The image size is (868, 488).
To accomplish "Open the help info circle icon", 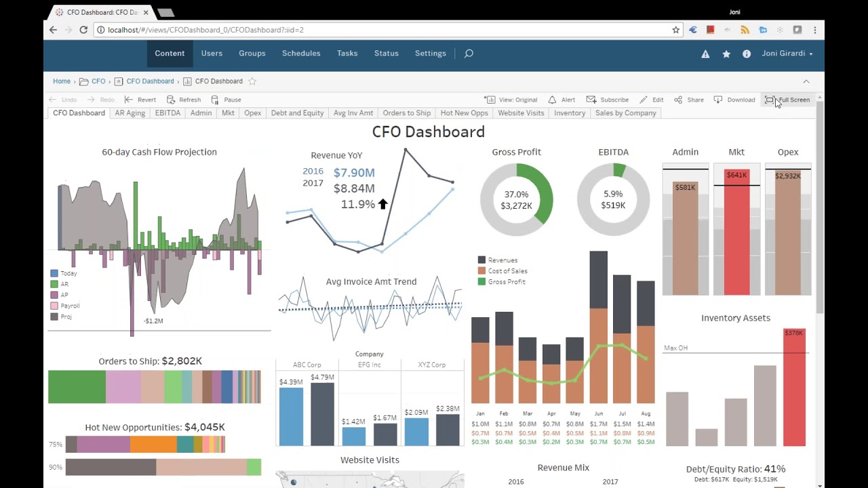I will click(x=747, y=54).
